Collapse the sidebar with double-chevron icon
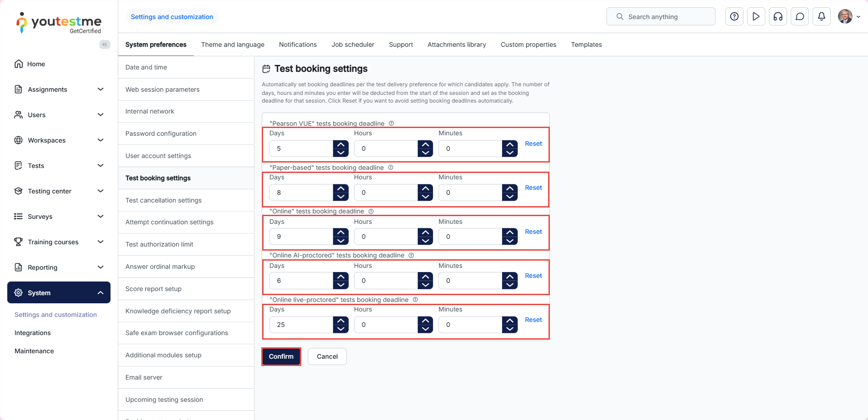This screenshot has width=868, height=420. (105, 44)
